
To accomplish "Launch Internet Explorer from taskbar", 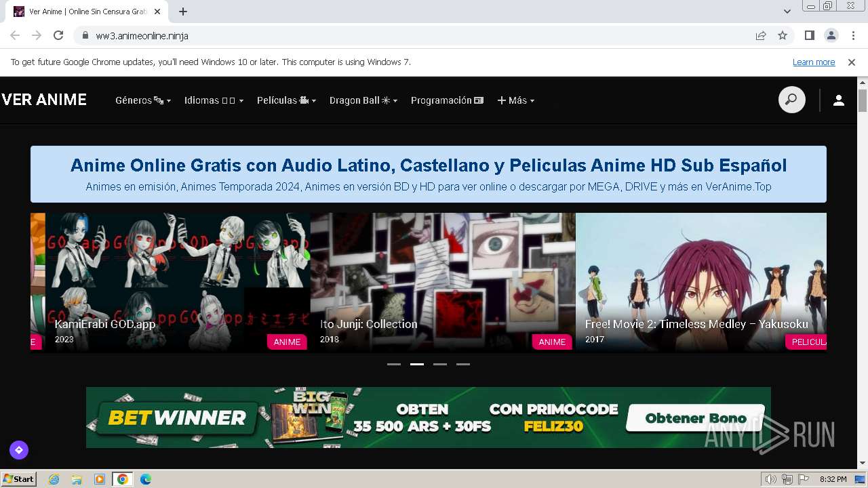I will pyautogui.click(x=54, y=479).
